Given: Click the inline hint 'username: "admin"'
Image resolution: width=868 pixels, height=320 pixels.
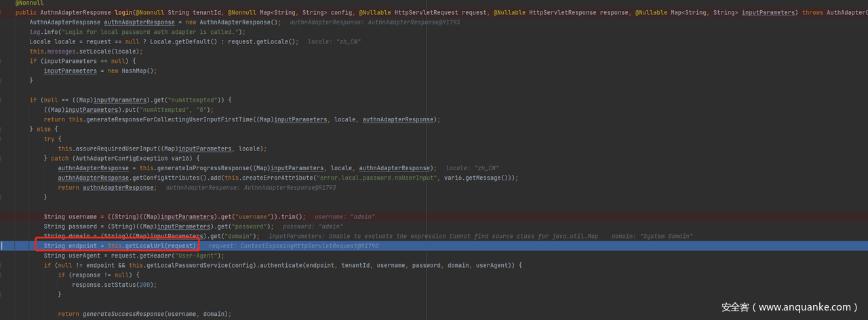Looking at the screenshot, I should (344, 217).
